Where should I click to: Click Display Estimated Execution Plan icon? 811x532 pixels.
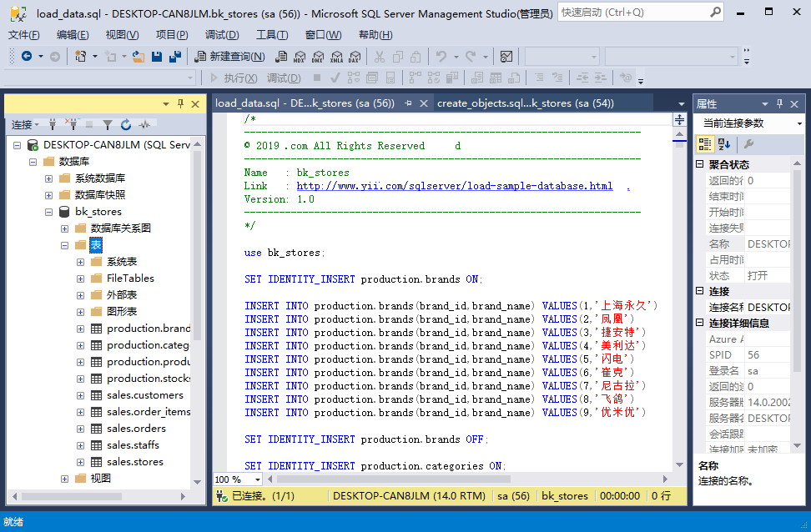click(354, 78)
